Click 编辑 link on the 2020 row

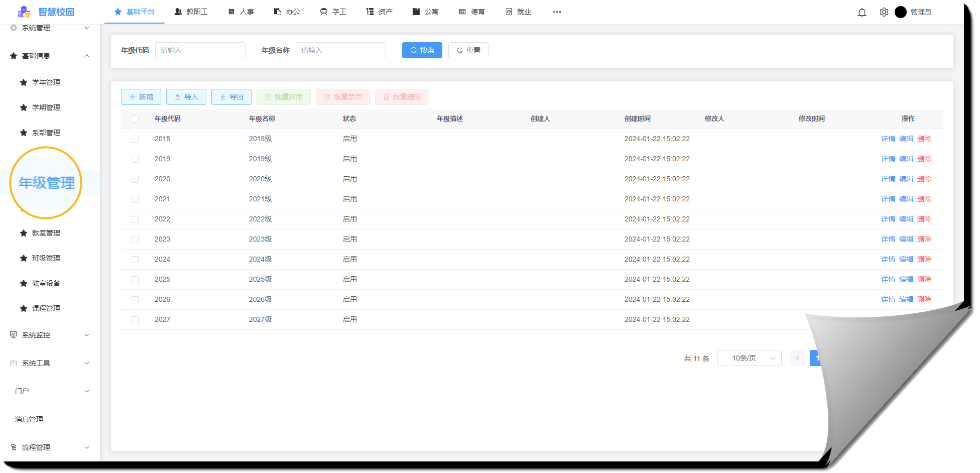click(x=906, y=179)
